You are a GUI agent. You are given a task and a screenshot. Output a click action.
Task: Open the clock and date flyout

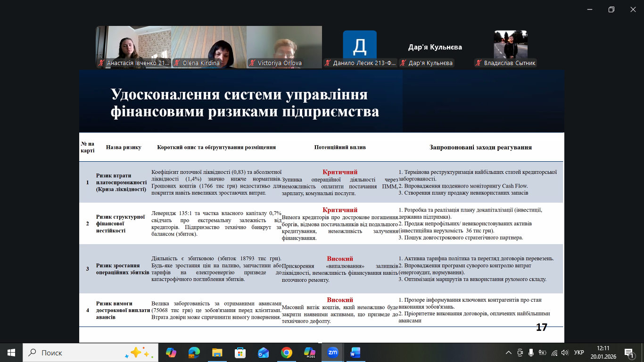(603, 352)
